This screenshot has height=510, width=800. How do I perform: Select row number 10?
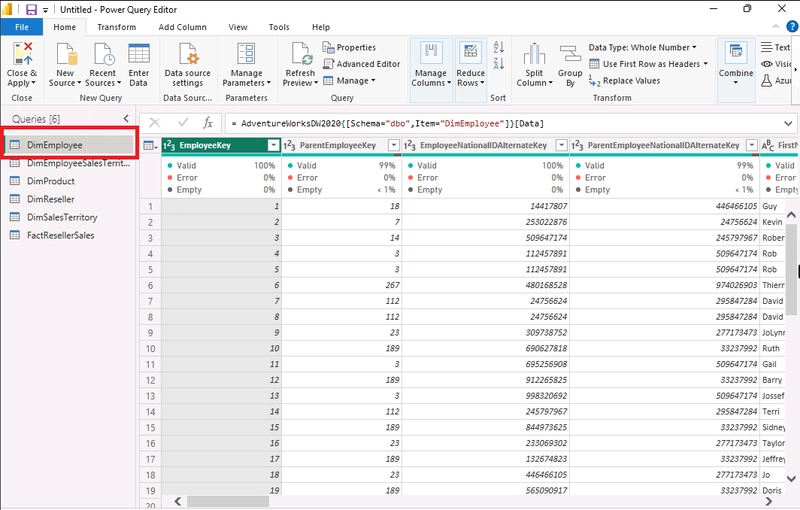(151, 348)
